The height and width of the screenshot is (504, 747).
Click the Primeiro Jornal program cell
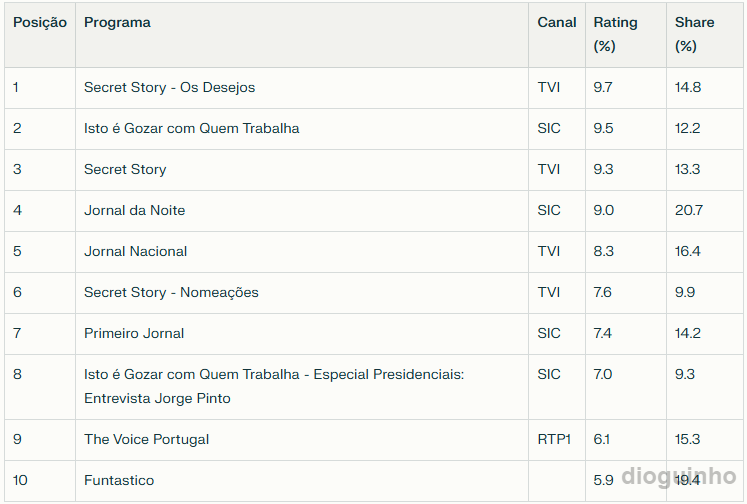pyautogui.click(x=134, y=333)
